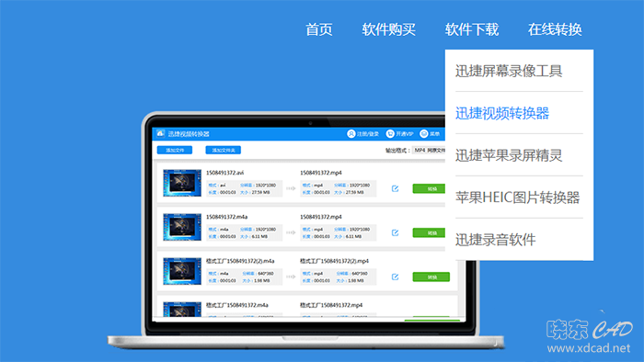
Task: Click the 添加文件夹 button in the converter
Action: click(x=223, y=151)
